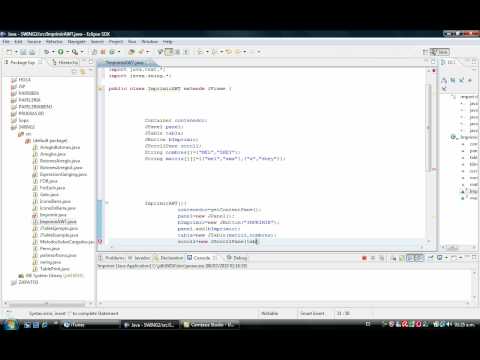The height and width of the screenshot is (360, 480).
Task: Toggle Show Console on standard output change
Action: (x=411, y=258)
